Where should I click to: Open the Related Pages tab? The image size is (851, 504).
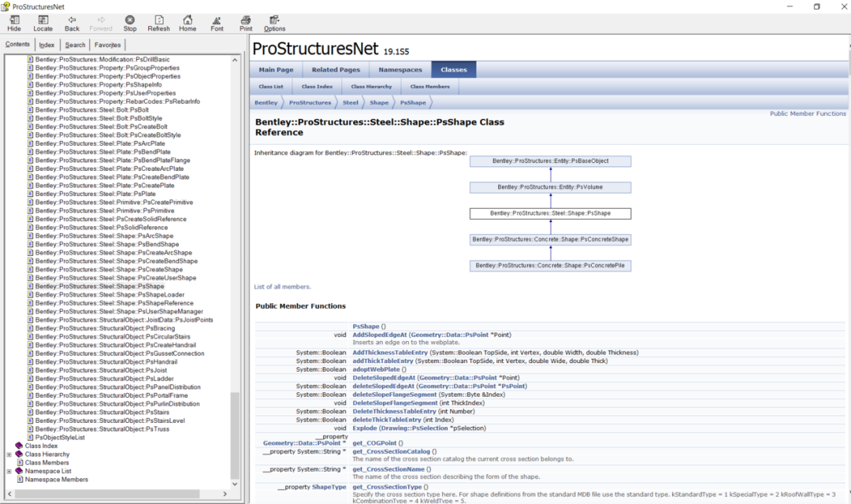(x=336, y=69)
